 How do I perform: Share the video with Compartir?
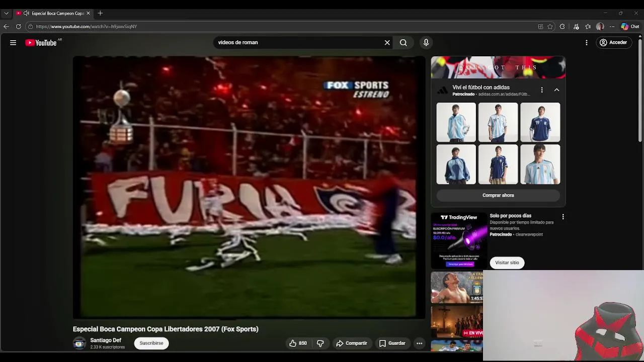[352, 343]
